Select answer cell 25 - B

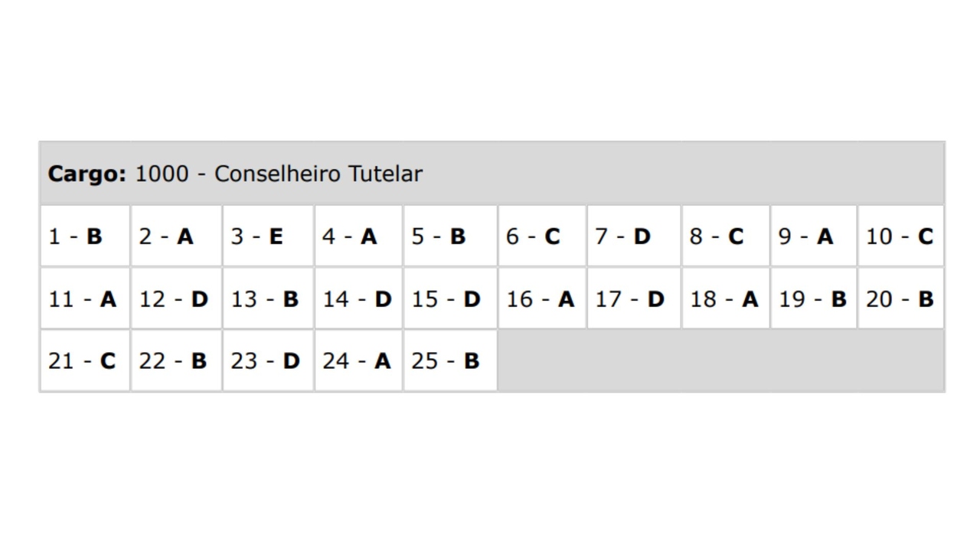coord(449,360)
